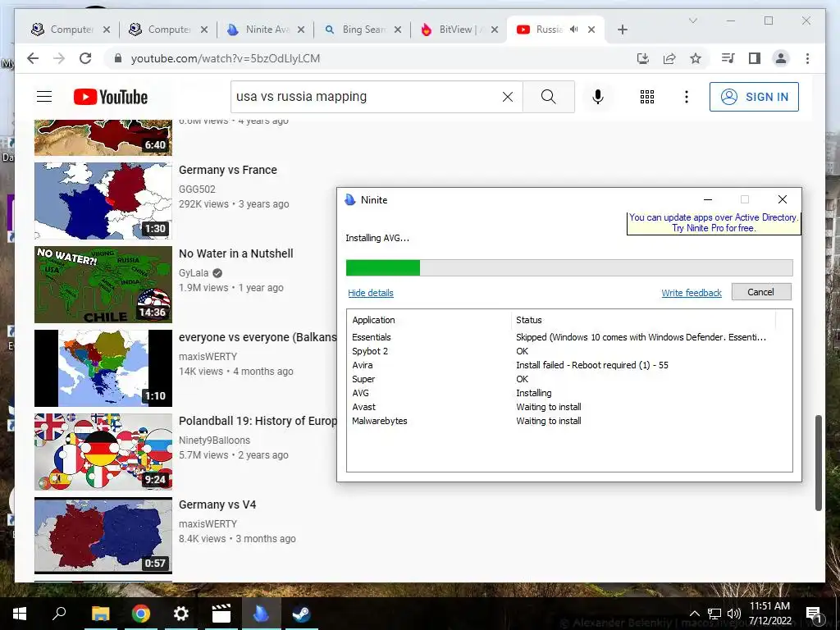Switch to the BitView tab
840x630 pixels.
pos(459,30)
